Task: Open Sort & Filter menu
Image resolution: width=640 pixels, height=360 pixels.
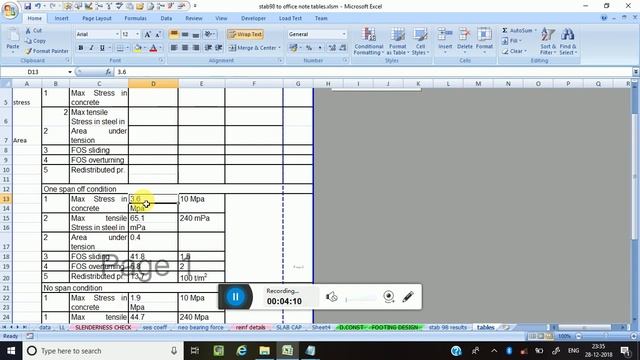Action: 548,41
